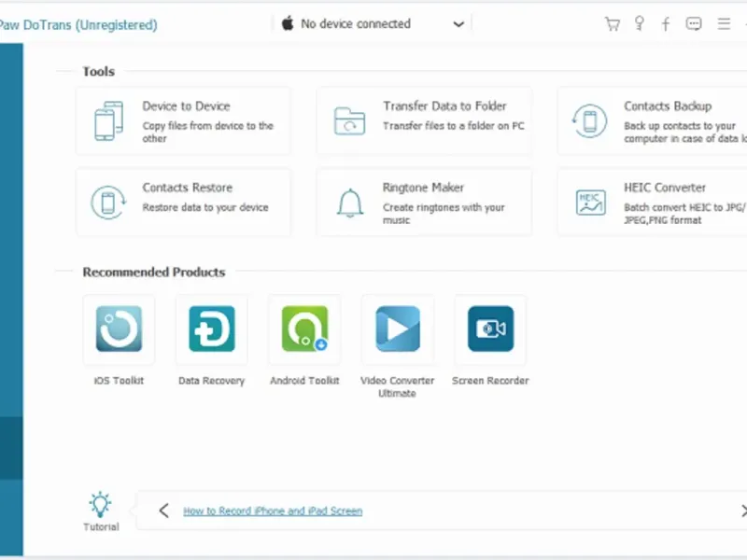This screenshot has height=560, width=747.
Task: Open the Screen Recorder product icon
Action: coord(491,329)
